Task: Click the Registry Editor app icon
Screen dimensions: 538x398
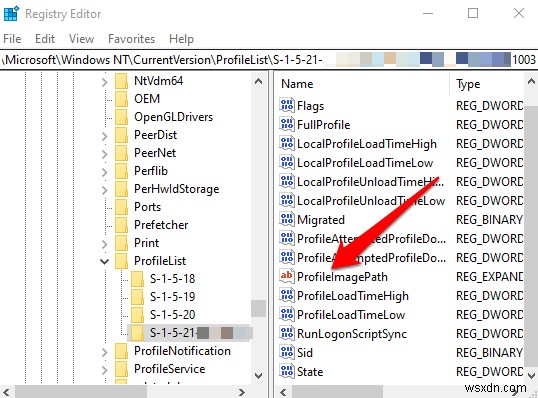Action: coord(11,13)
